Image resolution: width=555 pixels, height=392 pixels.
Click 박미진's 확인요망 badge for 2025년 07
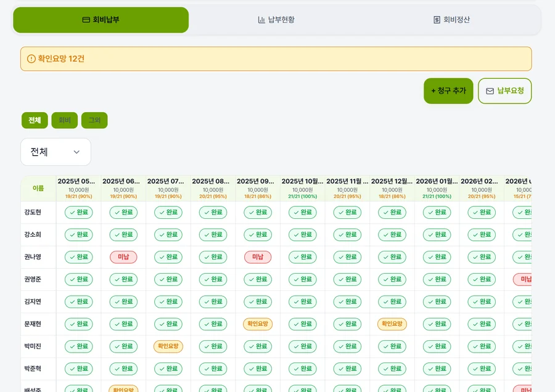coord(168,346)
